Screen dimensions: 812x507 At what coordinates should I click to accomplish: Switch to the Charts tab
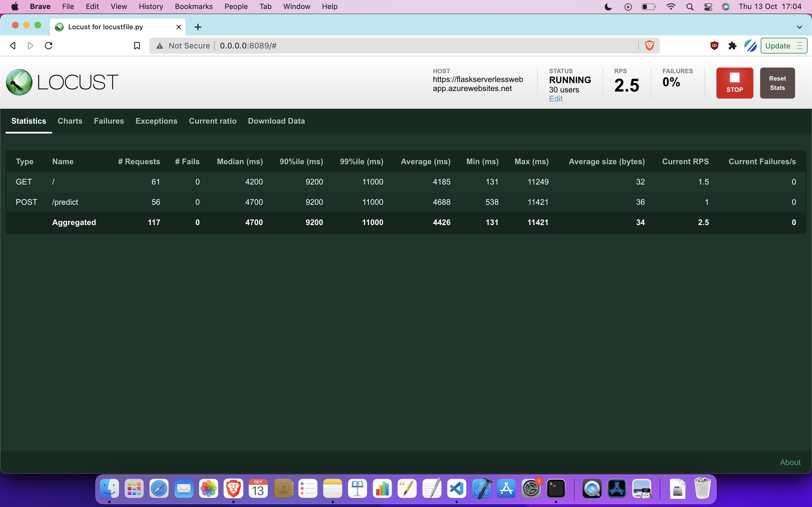[x=70, y=121]
